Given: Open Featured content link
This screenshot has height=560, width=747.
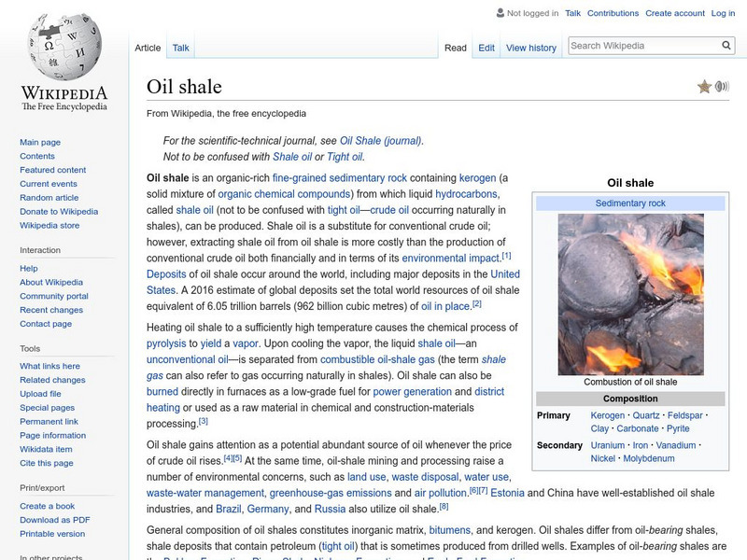Looking at the screenshot, I should click(x=53, y=170).
